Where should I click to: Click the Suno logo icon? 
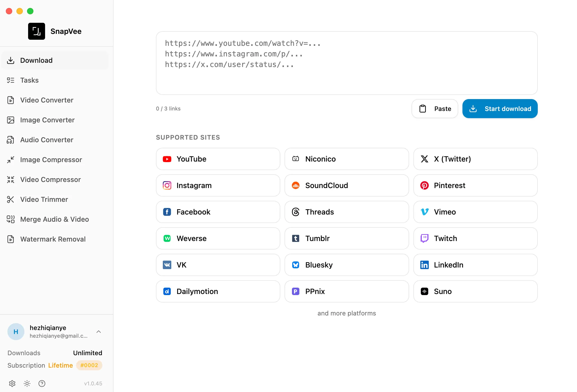click(425, 291)
